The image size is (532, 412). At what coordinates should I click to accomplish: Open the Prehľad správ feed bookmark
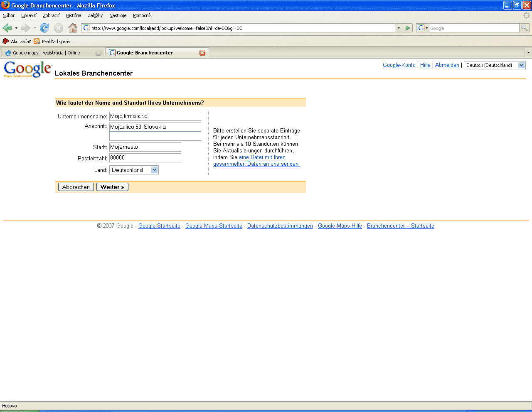52,41
